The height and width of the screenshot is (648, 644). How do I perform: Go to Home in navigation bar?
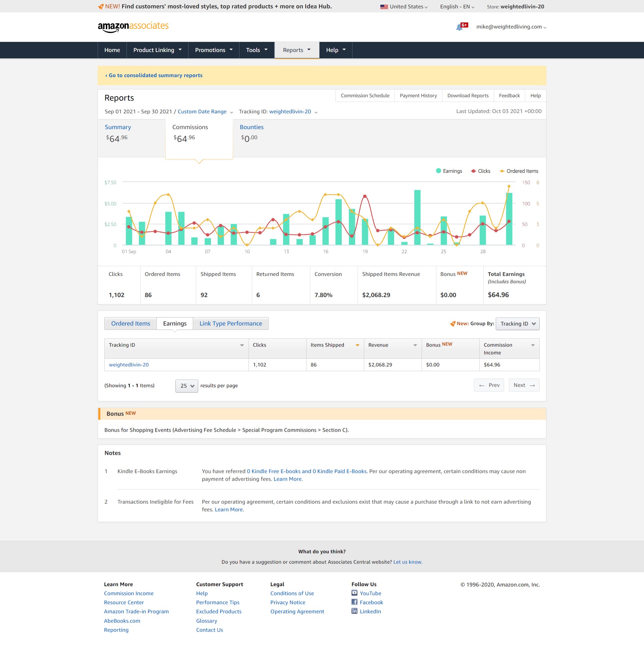[x=112, y=50]
